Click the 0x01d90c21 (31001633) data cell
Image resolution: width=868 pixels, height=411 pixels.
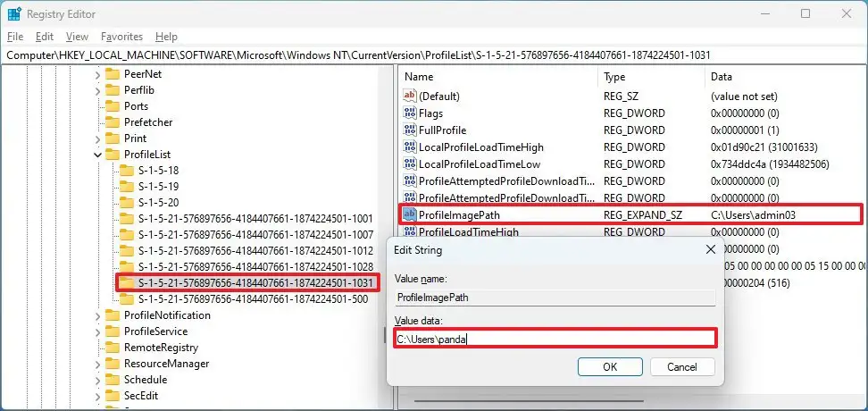(764, 147)
